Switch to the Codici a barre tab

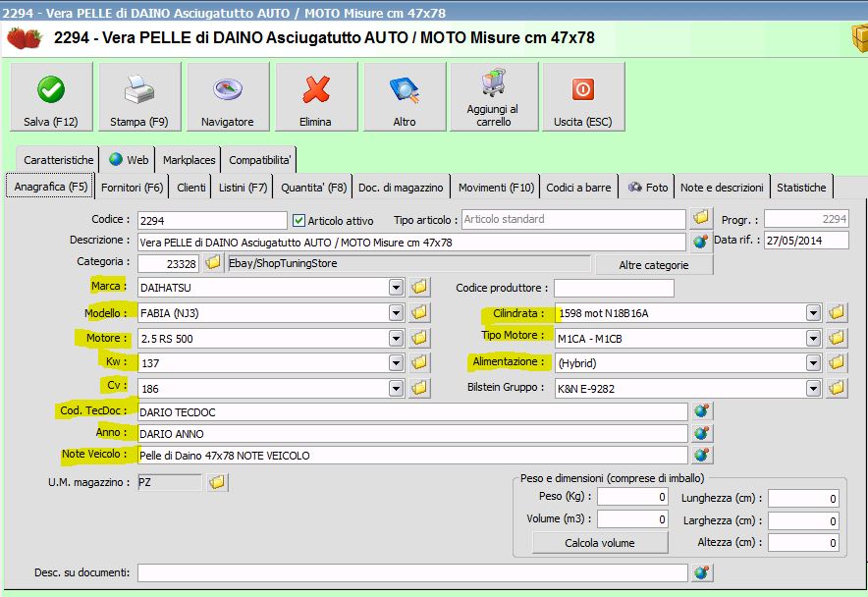[578, 188]
